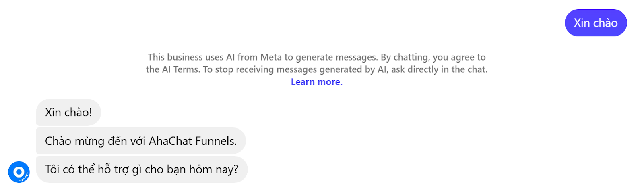Image resolution: width=644 pixels, height=188 pixels.
Task: Click the word Xin in the bot's first reply
Action: coord(53,112)
